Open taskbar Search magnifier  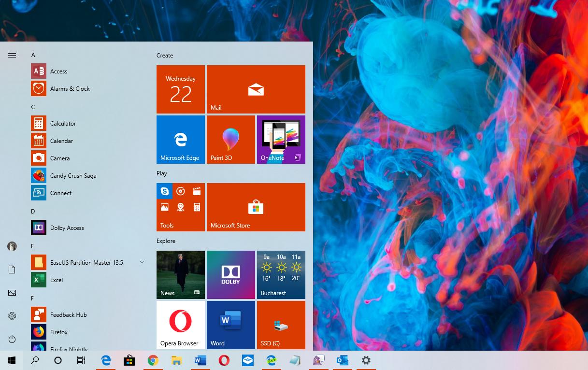[35, 360]
